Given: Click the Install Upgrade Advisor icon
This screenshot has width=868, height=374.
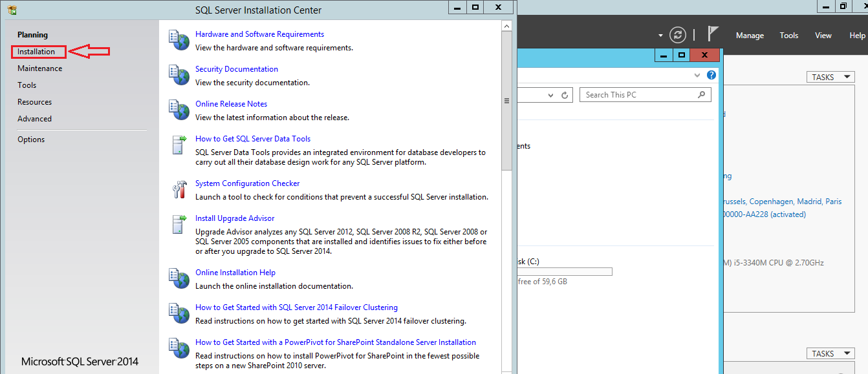Looking at the screenshot, I should click(179, 224).
